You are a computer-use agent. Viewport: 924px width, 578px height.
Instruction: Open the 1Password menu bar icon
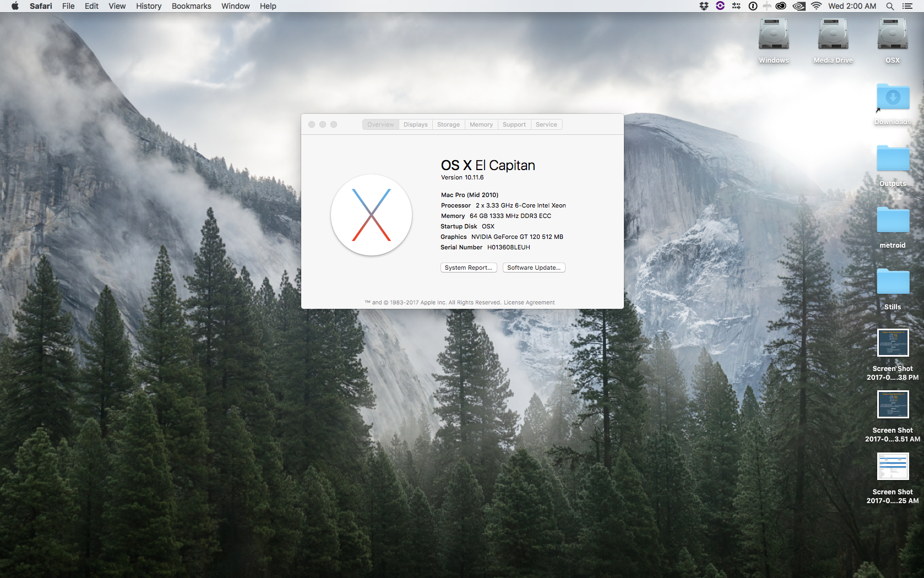[753, 6]
